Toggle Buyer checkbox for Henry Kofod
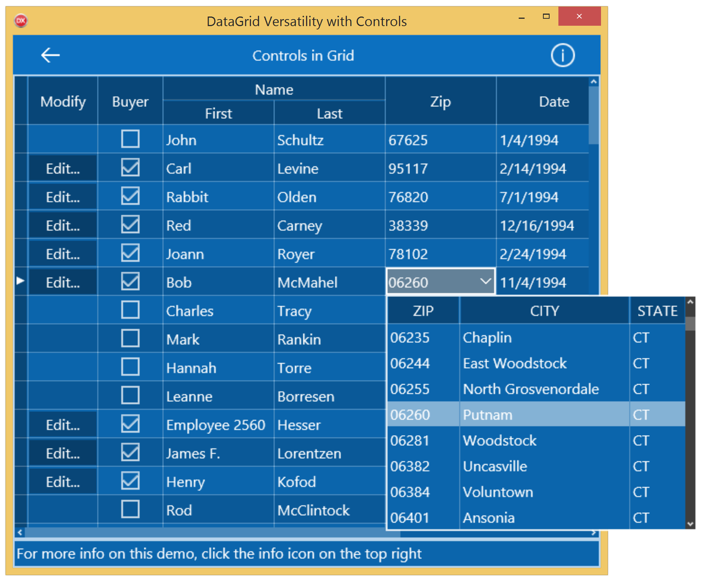Viewport: 716px width, 588px height. (130, 481)
